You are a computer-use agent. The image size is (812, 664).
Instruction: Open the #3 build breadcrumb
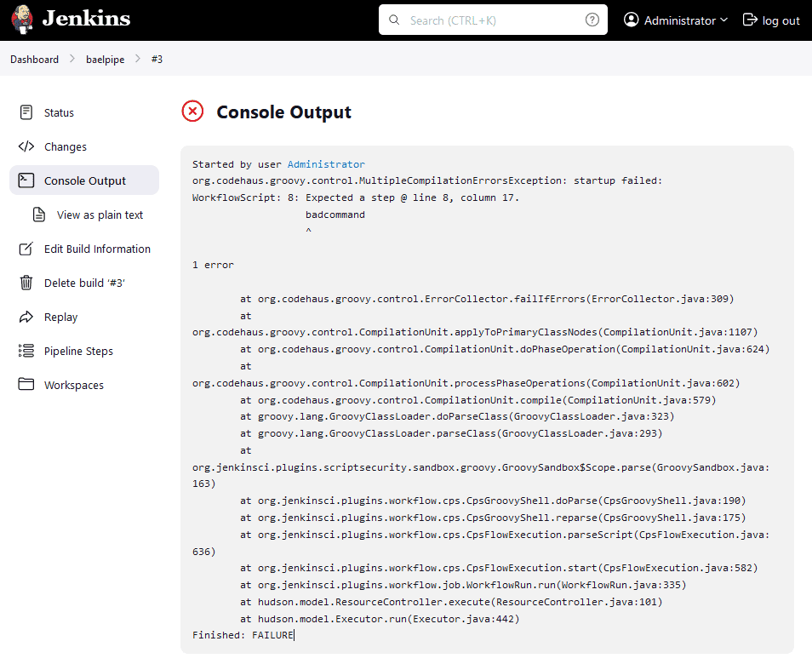coord(157,59)
